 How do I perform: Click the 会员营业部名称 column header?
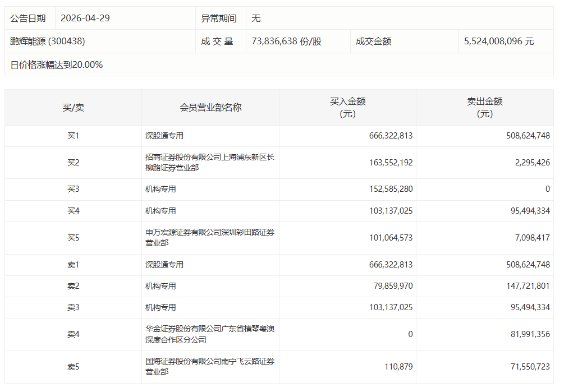pyautogui.click(x=210, y=108)
